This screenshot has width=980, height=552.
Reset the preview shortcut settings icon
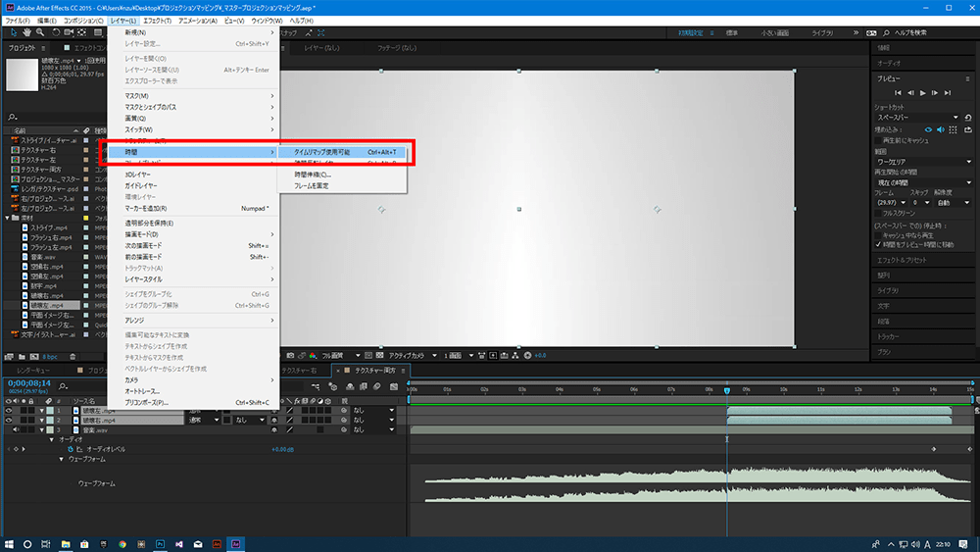[x=968, y=118]
